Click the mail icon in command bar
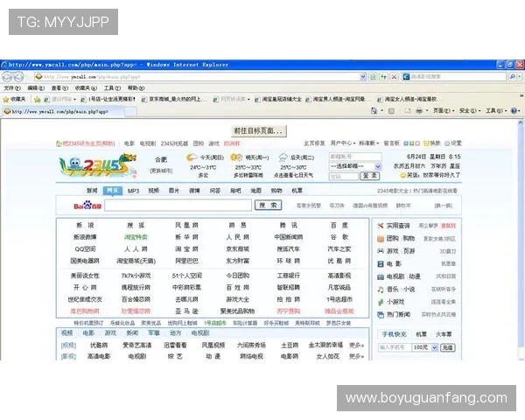The image size is (525, 420). click(407, 110)
